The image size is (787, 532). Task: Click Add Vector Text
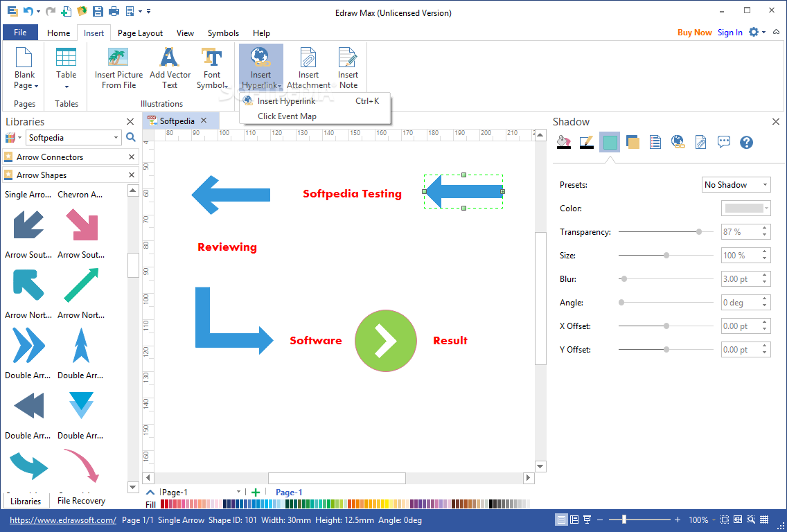pyautogui.click(x=170, y=69)
